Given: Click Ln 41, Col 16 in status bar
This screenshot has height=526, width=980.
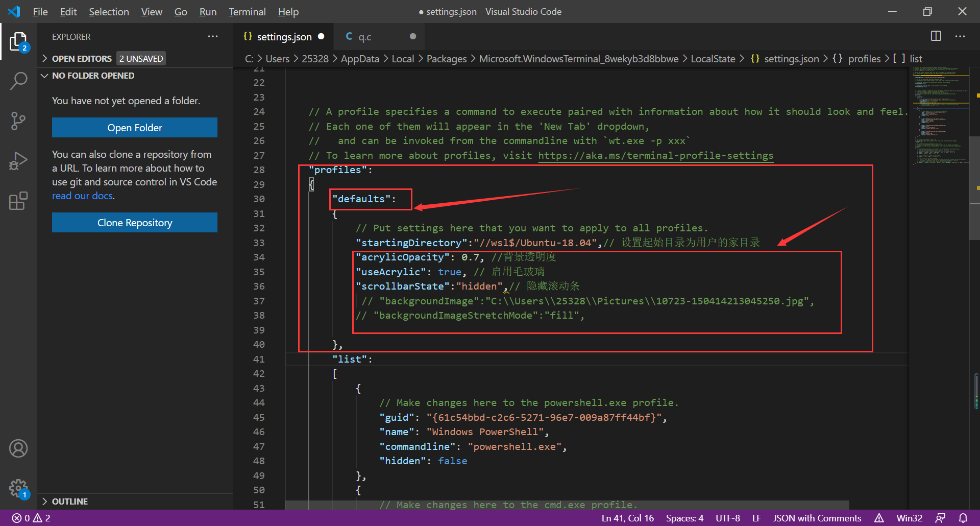Looking at the screenshot, I should coord(627,518).
